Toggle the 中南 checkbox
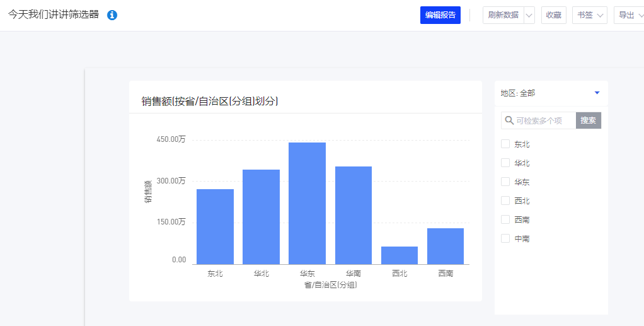644x326 pixels. click(x=505, y=238)
